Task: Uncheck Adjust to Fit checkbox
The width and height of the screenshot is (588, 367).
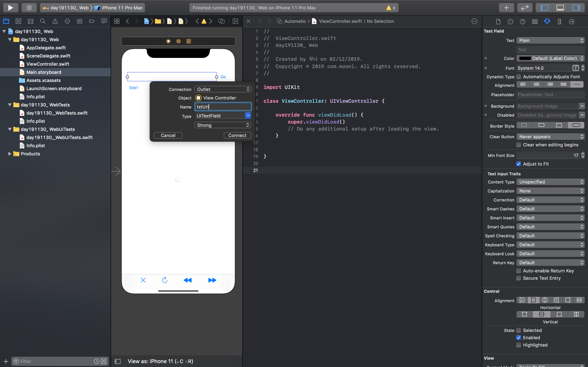Action: (519, 164)
